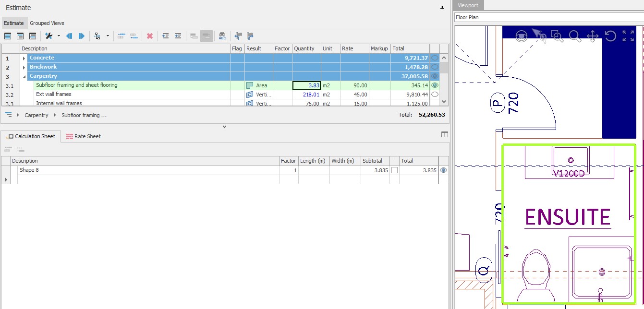The image size is (644, 309).
Task: Open the wrench tools dropdown arrow
Action: pyautogui.click(x=59, y=36)
